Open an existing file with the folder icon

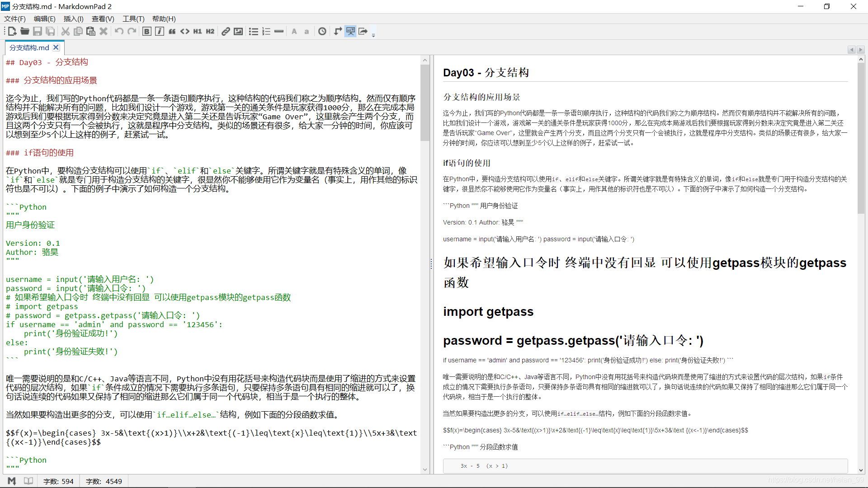click(25, 31)
